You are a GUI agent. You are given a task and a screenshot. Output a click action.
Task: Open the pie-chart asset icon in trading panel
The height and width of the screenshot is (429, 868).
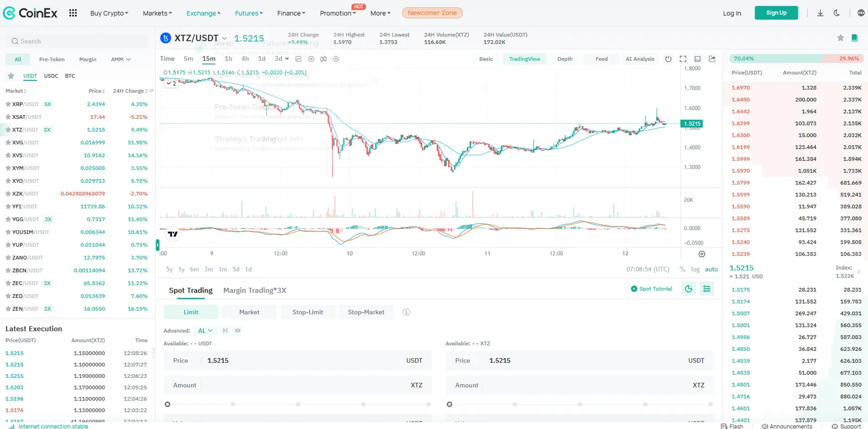tap(688, 289)
